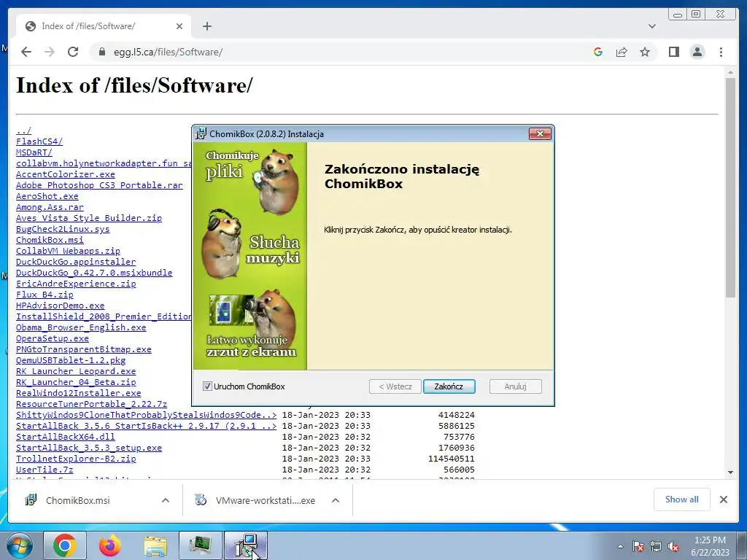Launch Firefox from taskbar

coord(110,545)
